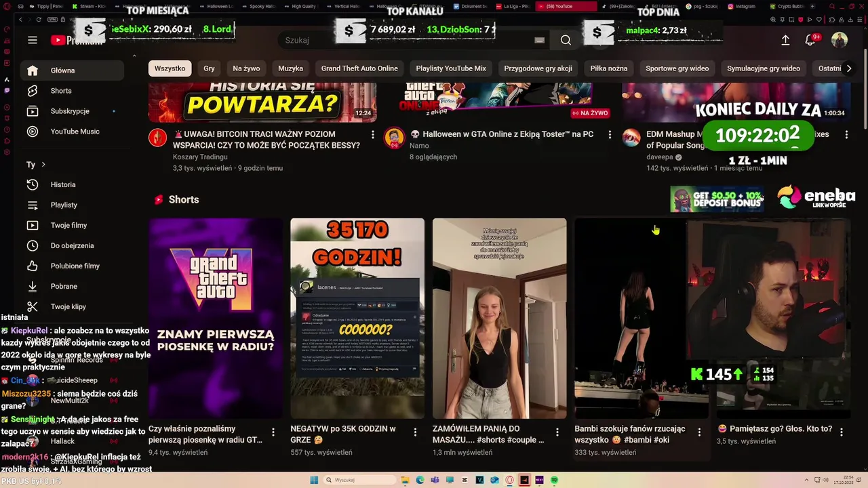Click the Windows taskbar Wyszukaj search box
Screen dimensions: 868x488
pos(359,480)
